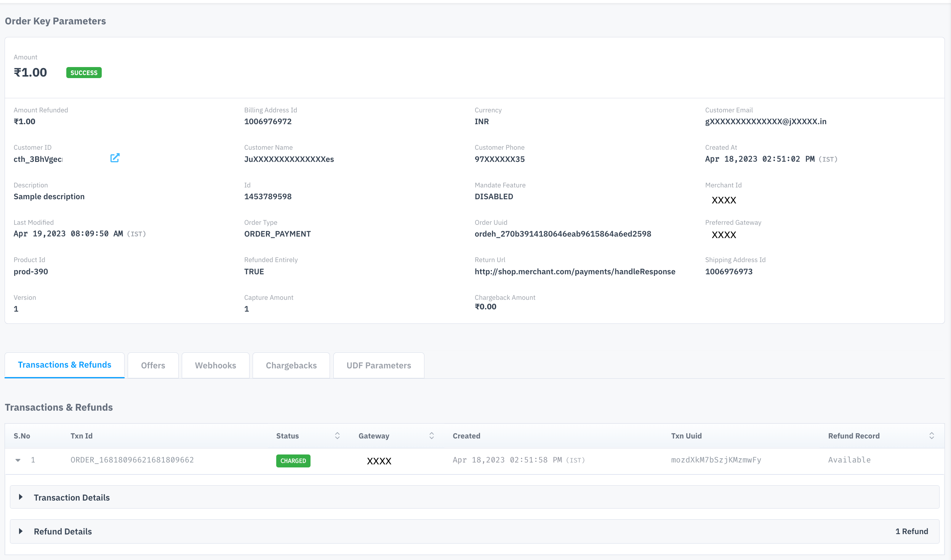951x560 pixels.
Task: Switch to the Offers tab
Action: pos(153,365)
